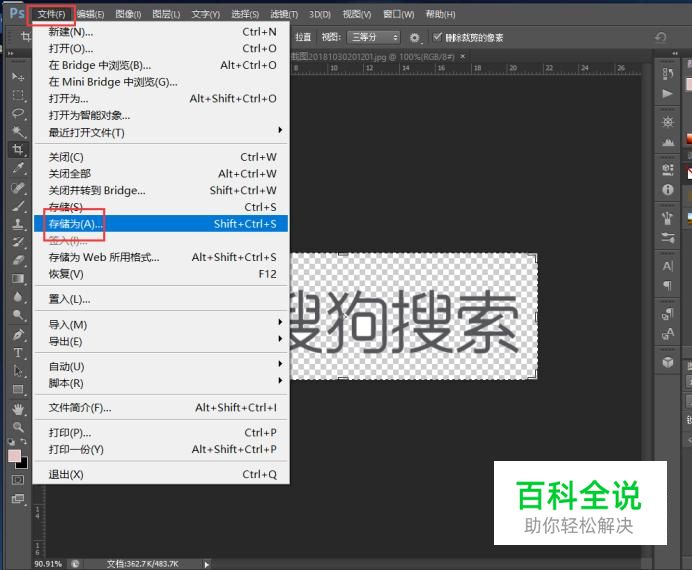Close the open document tab

click(463, 56)
